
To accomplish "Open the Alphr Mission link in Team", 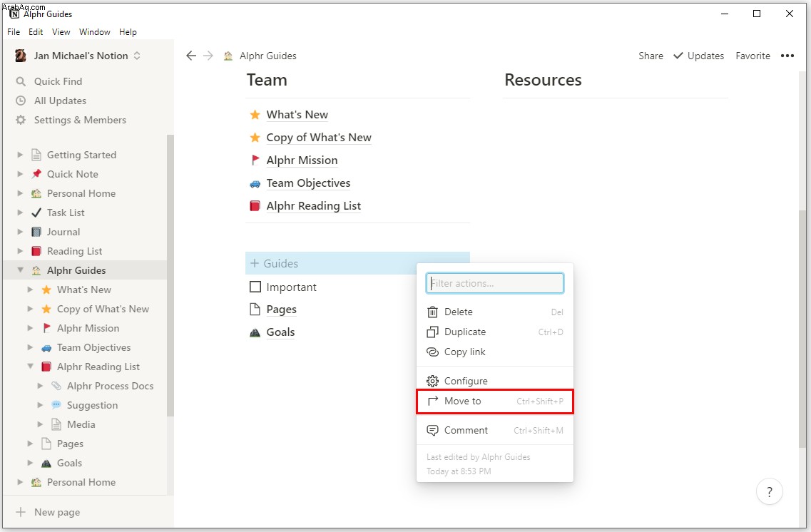I will [x=302, y=160].
